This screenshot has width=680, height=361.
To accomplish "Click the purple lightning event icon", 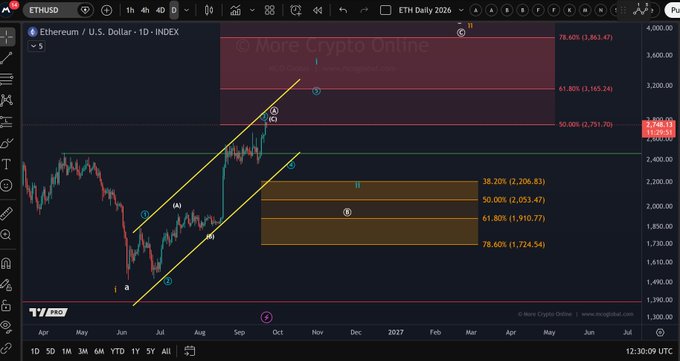I will [267, 317].
